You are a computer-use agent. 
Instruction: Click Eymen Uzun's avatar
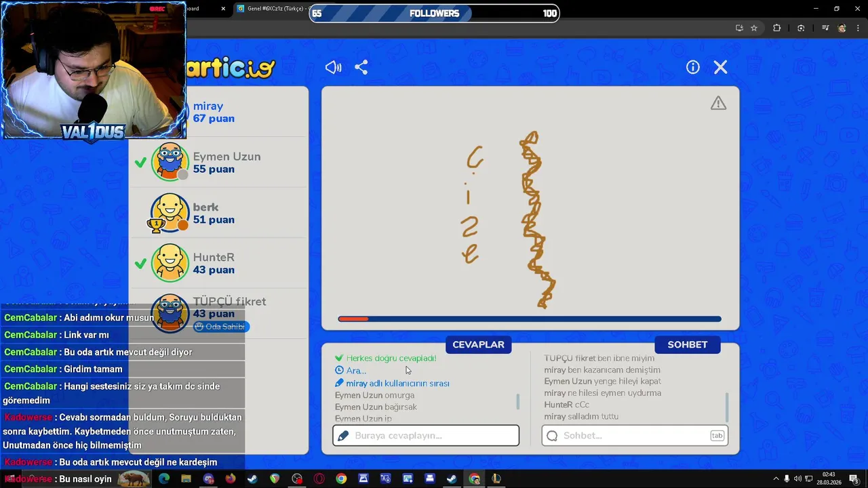coord(170,162)
